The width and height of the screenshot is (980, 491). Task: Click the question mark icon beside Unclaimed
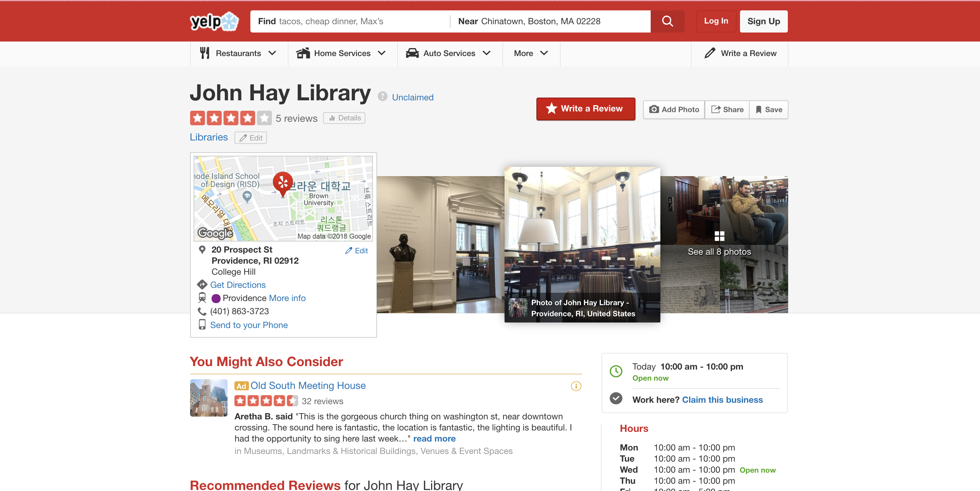tap(382, 97)
